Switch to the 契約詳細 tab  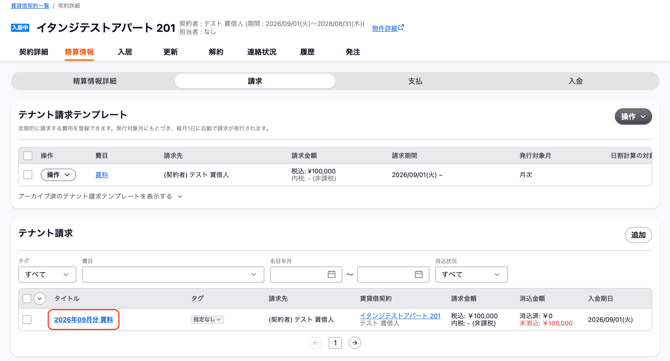(x=34, y=52)
